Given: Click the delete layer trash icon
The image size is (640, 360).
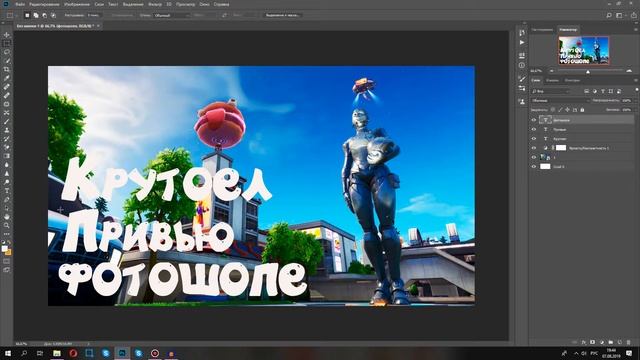Looking at the screenshot, I should coord(629,342).
